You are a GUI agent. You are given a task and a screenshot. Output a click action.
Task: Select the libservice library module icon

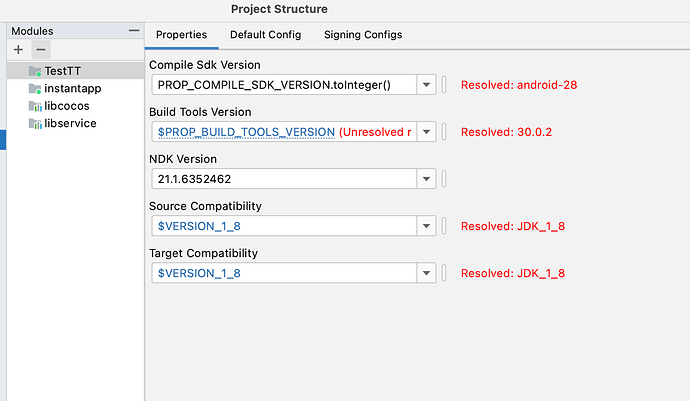point(35,123)
